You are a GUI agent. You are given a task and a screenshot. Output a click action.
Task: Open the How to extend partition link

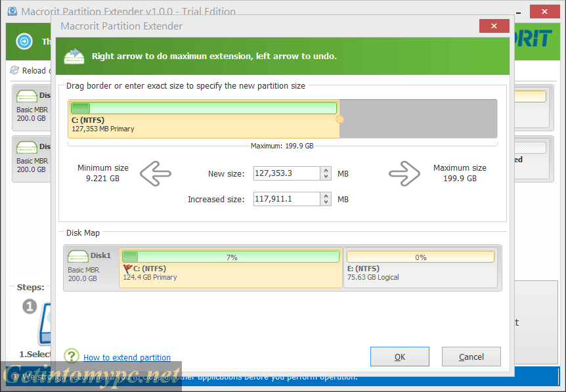coord(127,357)
